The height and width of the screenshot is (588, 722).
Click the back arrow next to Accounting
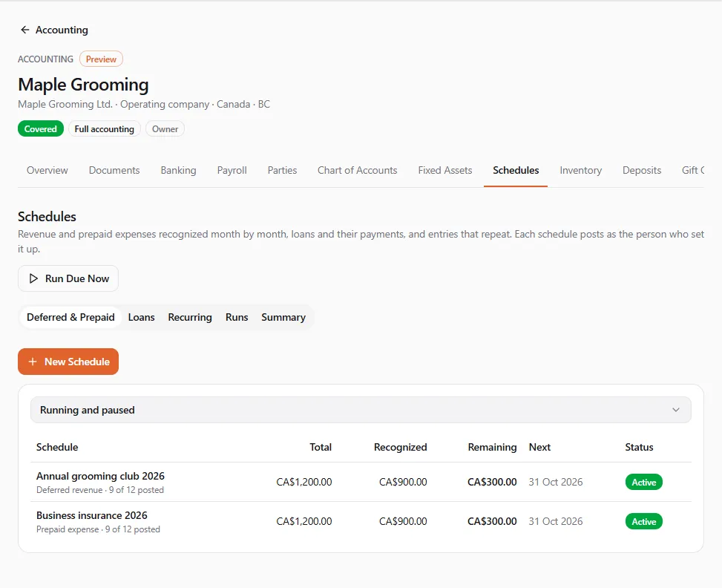[x=25, y=30]
